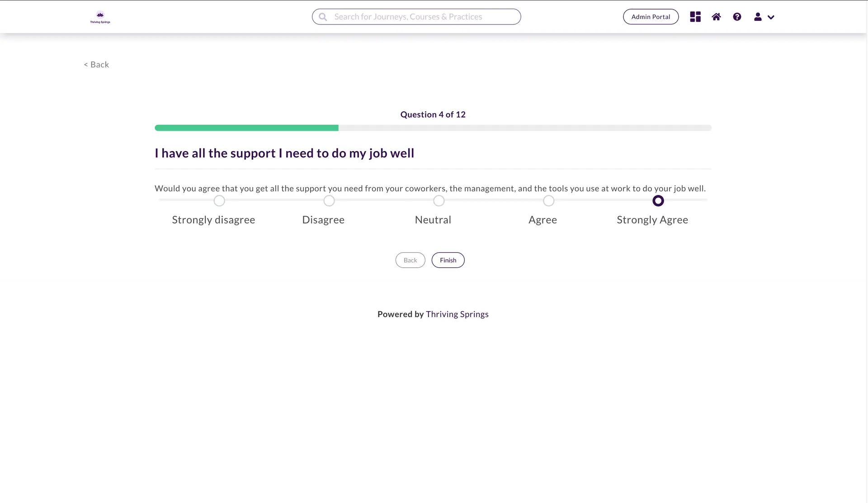868x503 pixels.
Task: Click the search magnifier icon
Action: pyautogui.click(x=323, y=17)
